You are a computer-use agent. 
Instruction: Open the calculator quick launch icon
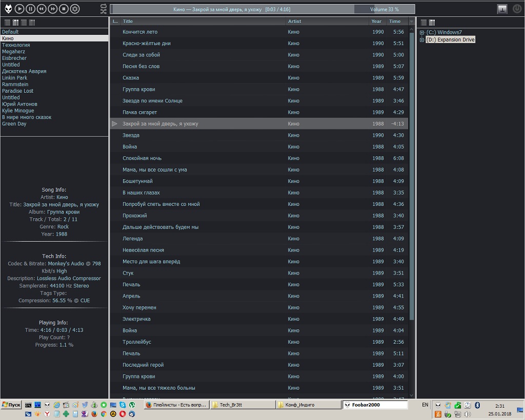(x=75, y=414)
